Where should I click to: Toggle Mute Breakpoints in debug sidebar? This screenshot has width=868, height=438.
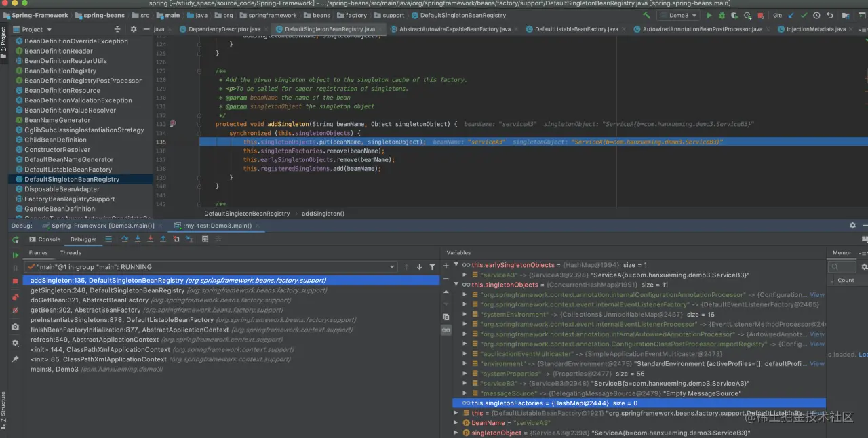(15, 311)
